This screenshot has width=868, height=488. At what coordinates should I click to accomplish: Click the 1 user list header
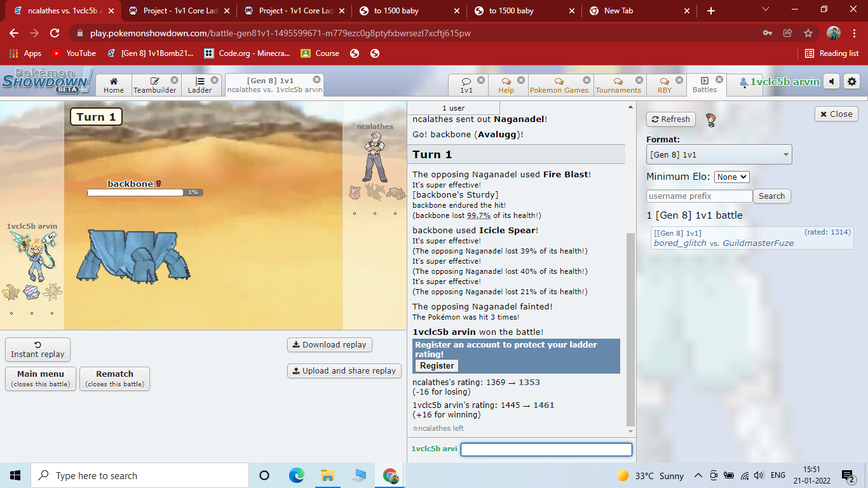[452, 108]
